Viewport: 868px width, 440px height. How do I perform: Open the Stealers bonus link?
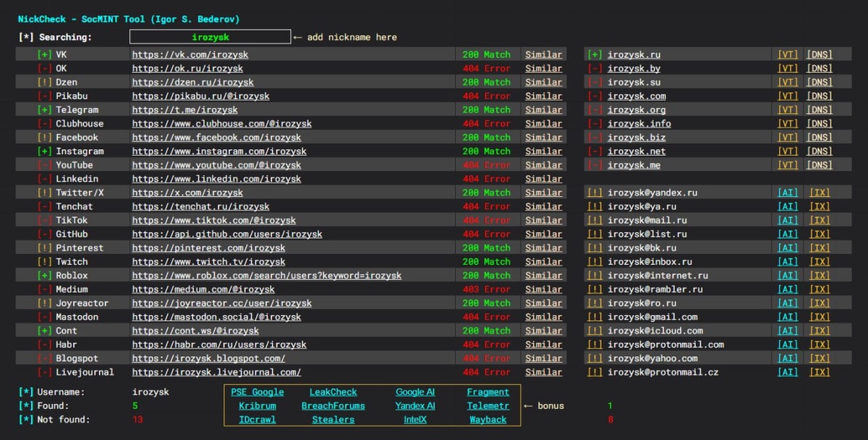(333, 420)
